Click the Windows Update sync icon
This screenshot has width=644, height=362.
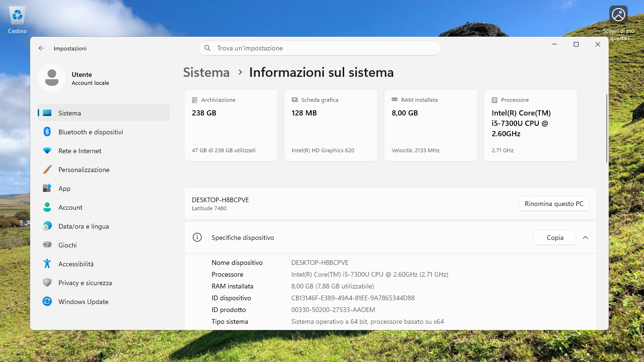point(47,302)
